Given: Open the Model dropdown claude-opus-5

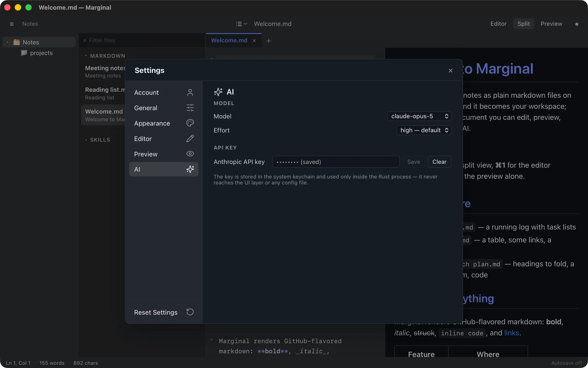Looking at the screenshot, I should tap(419, 116).
